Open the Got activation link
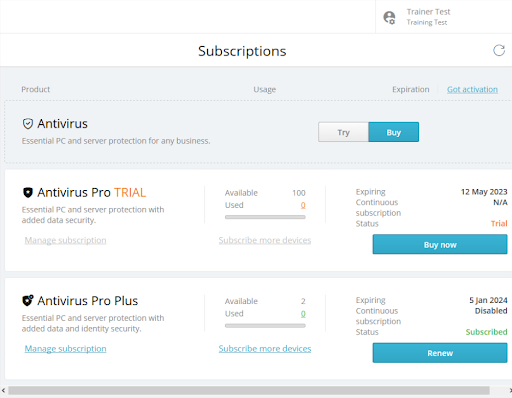Screen dimensions: 512x398 [x=472, y=89]
